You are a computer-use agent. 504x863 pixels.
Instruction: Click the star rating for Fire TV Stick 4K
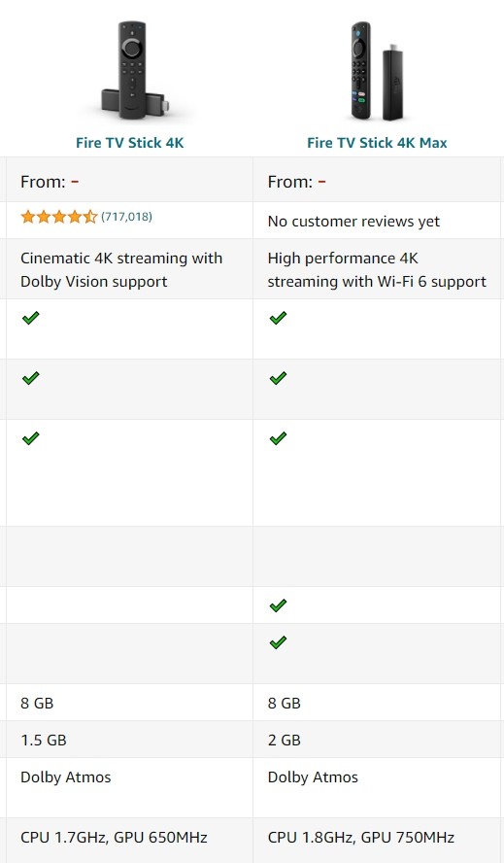59,217
